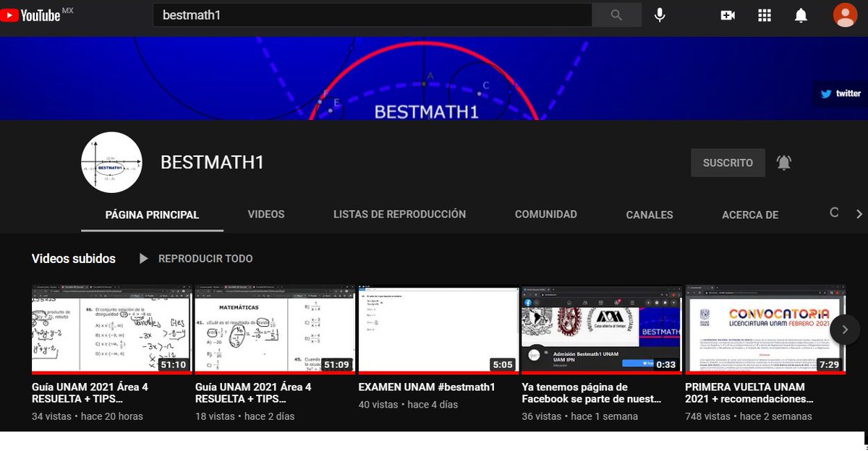The height and width of the screenshot is (451, 868).
Task: Click the EXAMEN UNAM #bestmath1 title
Action: click(x=427, y=387)
